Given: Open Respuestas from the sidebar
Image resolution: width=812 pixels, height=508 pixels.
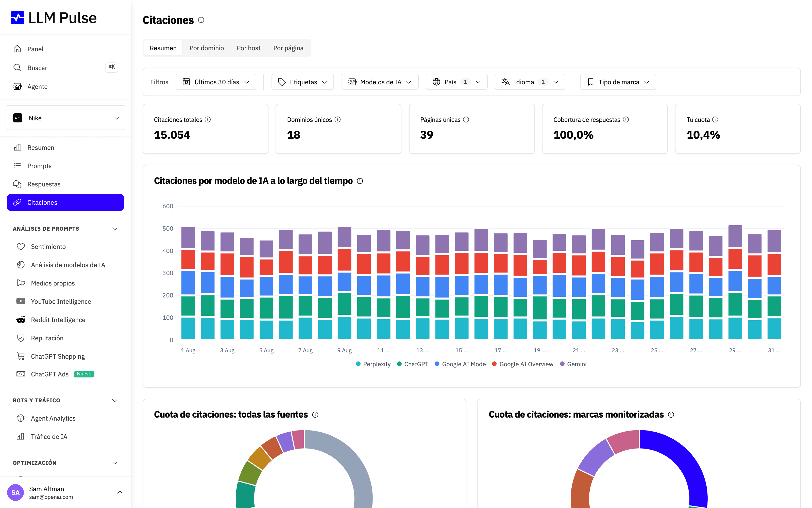Looking at the screenshot, I should tap(65, 184).
